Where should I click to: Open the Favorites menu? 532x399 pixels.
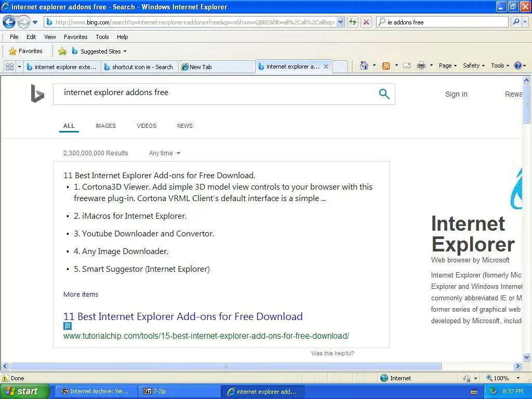[76, 37]
